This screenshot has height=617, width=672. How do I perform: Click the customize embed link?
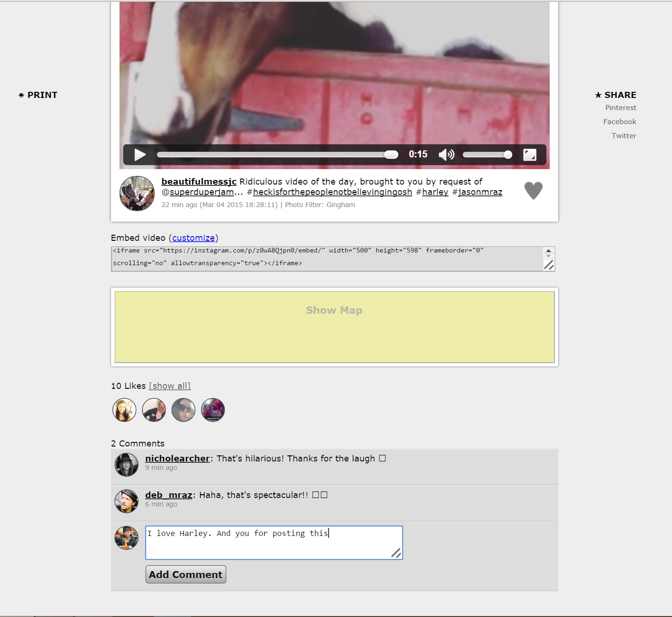[x=193, y=238]
